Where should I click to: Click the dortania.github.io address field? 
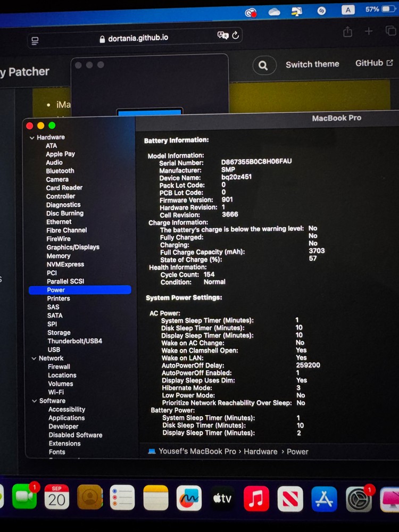pos(135,38)
